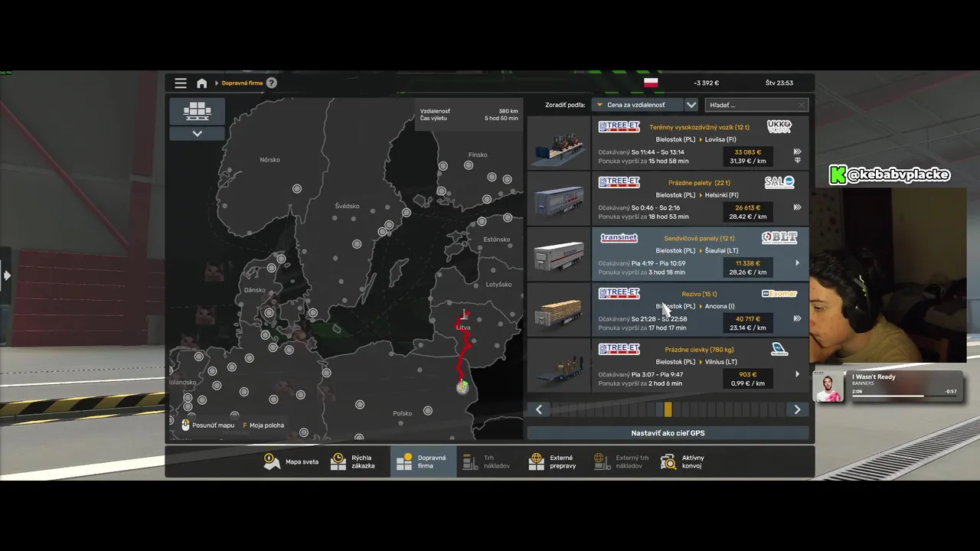Click the 903 € price
This screenshot has width=980, height=551.
click(748, 374)
